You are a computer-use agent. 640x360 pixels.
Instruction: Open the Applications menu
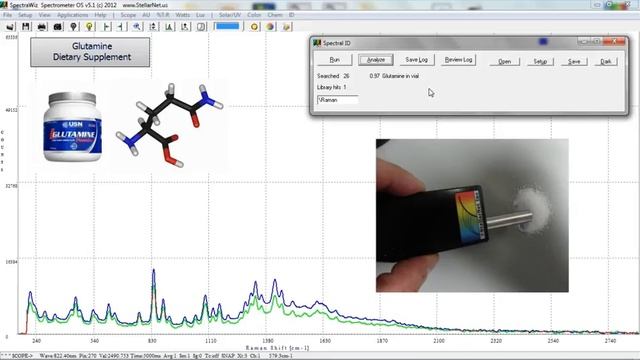tap(73, 15)
